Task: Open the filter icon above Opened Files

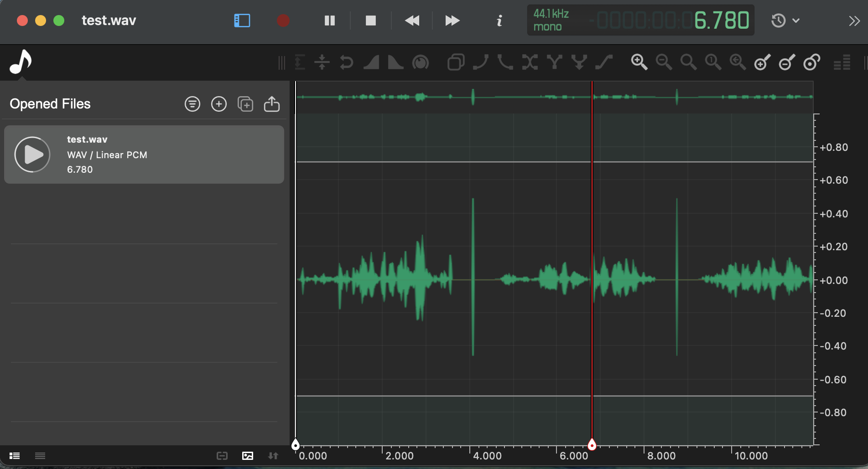Action: click(x=192, y=103)
